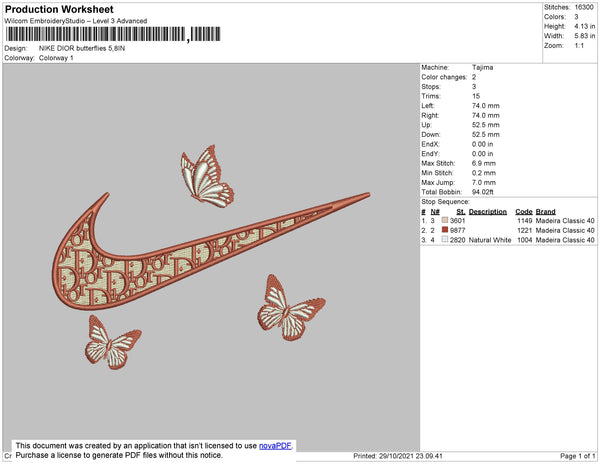Screen dimensions: 600x464
Task: Click the butterfly below the swoosh's right side
Action: coord(291,308)
